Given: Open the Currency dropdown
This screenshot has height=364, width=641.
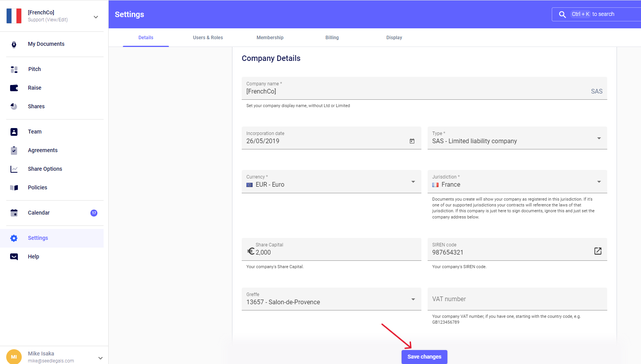Looking at the screenshot, I should (x=413, y=182).
